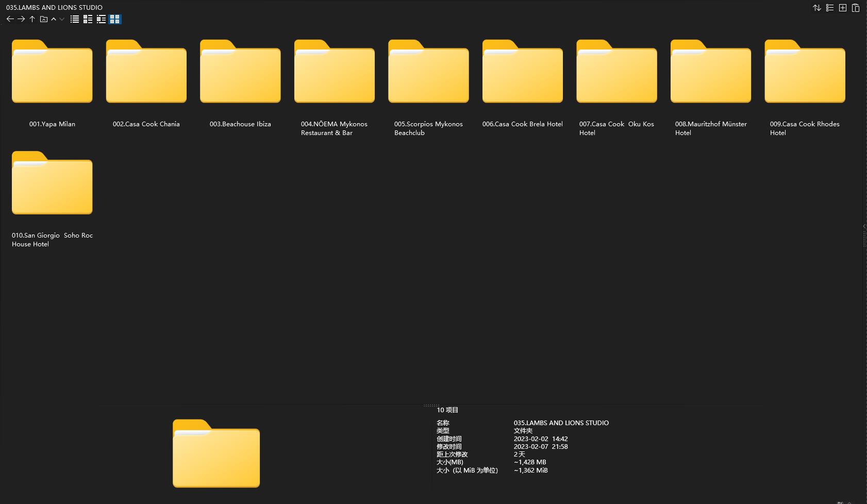Screen dimensions: 867x504
Task: Switch to the plain list view mode
Action: pyautogui.click(x=75, y=19)
